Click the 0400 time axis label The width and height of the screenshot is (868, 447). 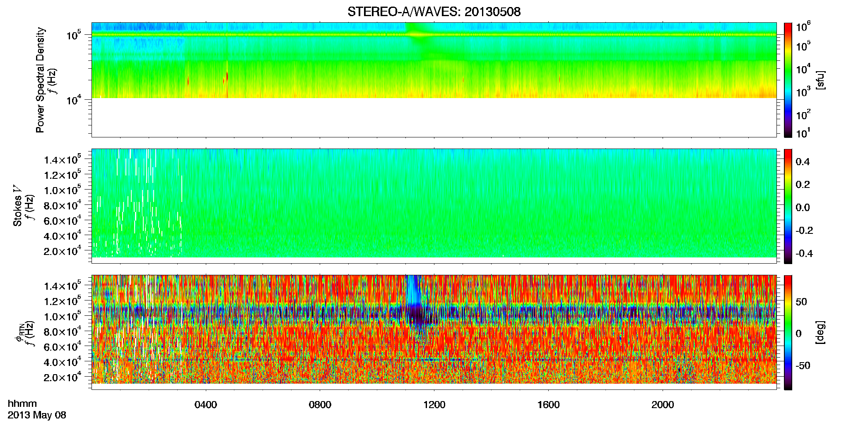(x=206, y=405)
